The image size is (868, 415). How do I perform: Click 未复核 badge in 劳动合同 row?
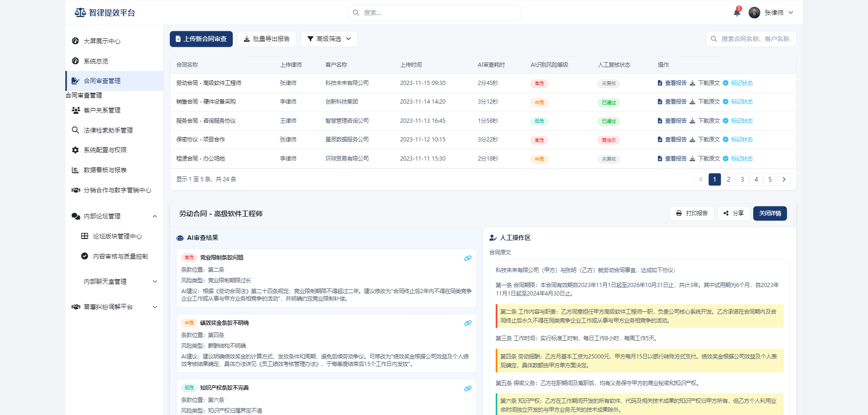(x=609, y=84)
